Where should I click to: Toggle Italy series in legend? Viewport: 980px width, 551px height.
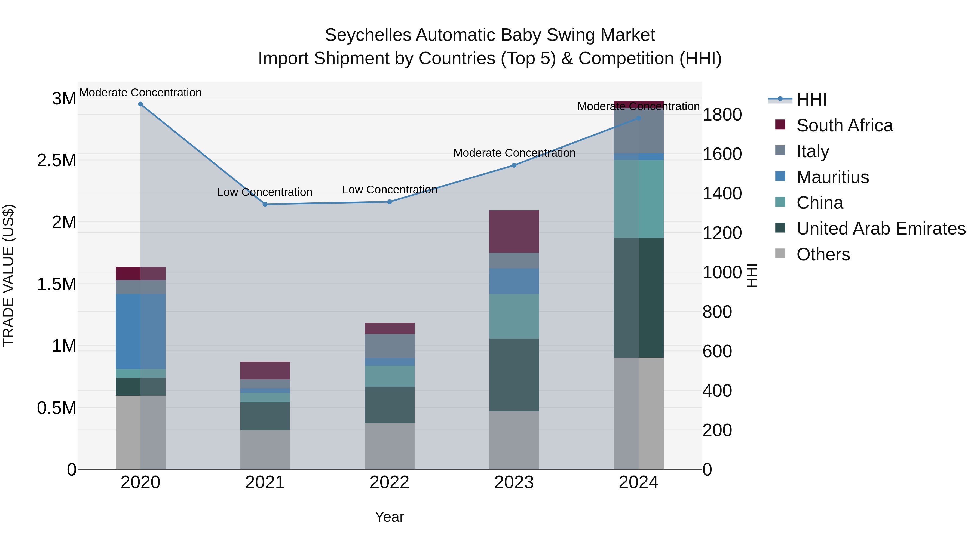pyautogui.click(x=802, y=151)
